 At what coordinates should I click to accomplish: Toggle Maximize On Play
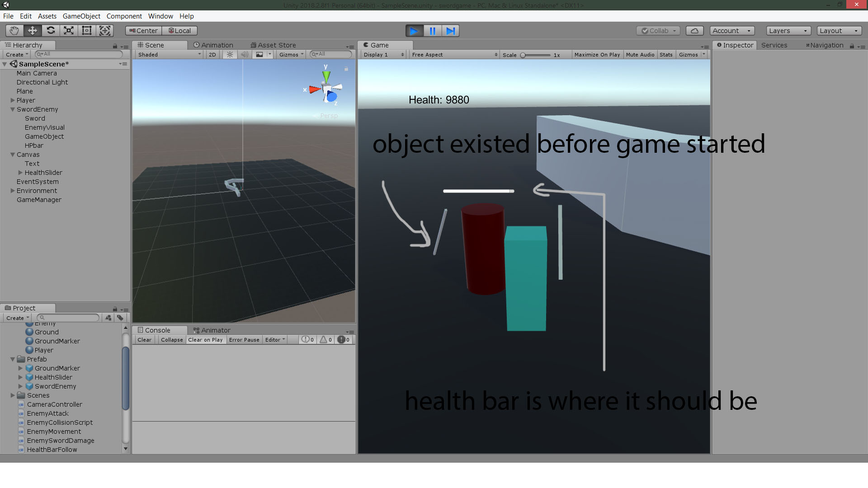tap(597, 55)
